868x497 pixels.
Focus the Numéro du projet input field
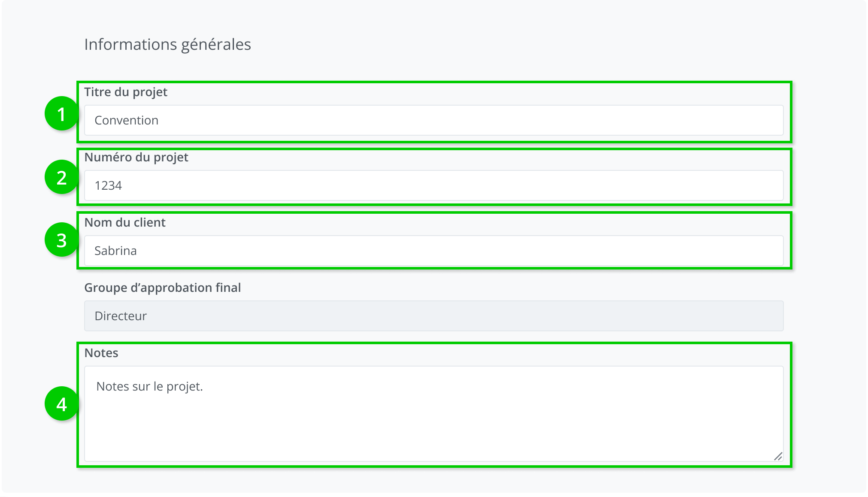click(x=434, y=186)
